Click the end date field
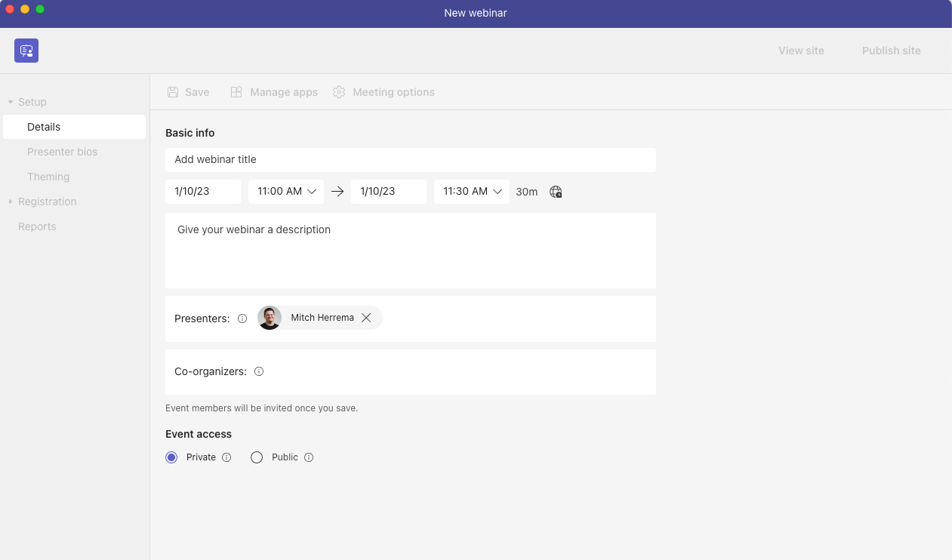952x560 pixels. (x=389, y=192)
